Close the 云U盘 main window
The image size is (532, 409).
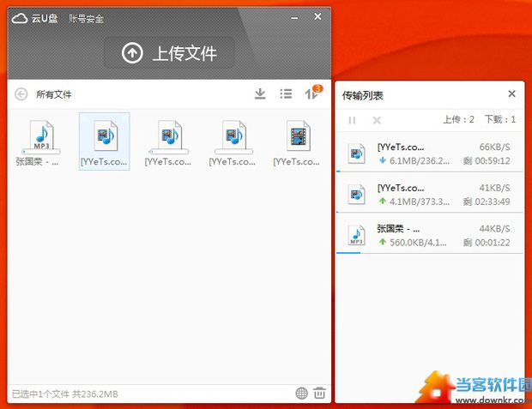(x=317, y=16)
